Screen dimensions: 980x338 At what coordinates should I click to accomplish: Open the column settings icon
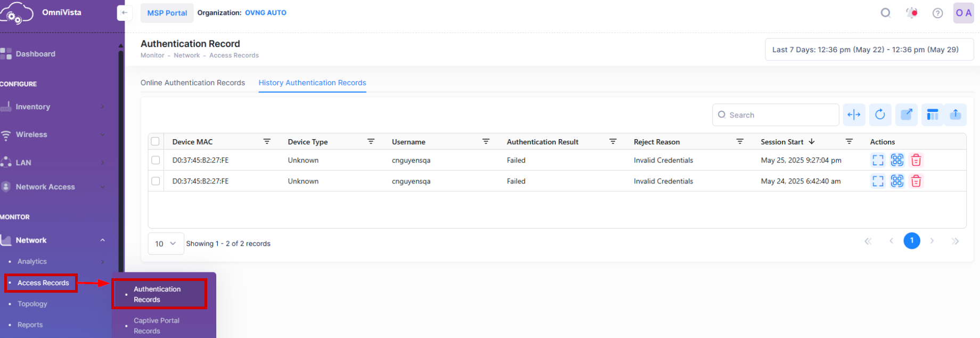pos(932,115)
